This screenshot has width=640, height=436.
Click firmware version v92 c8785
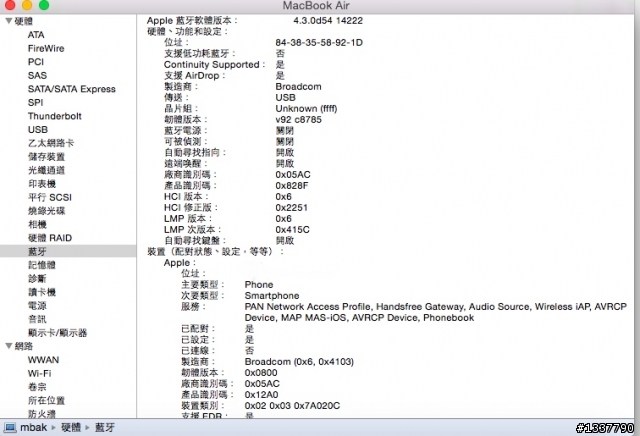point(298,120)
